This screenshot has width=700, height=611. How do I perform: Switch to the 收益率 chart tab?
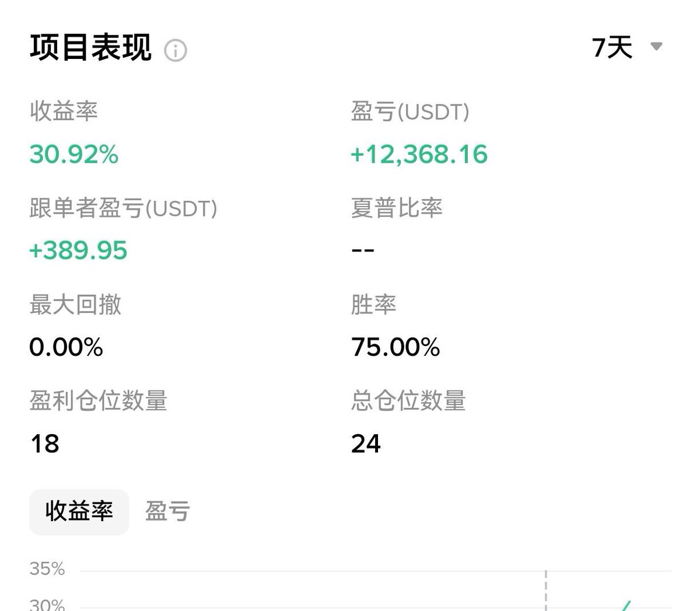tap(79, 511)
